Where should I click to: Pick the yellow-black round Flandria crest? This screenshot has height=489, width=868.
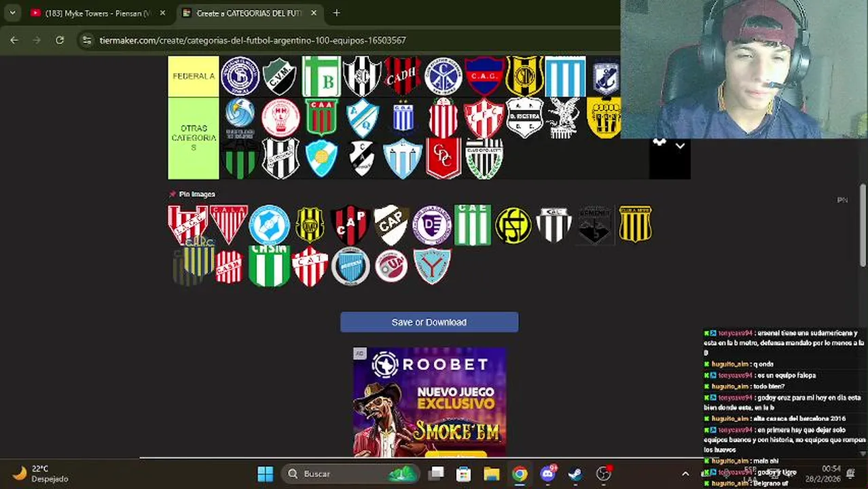pos(513,225)
